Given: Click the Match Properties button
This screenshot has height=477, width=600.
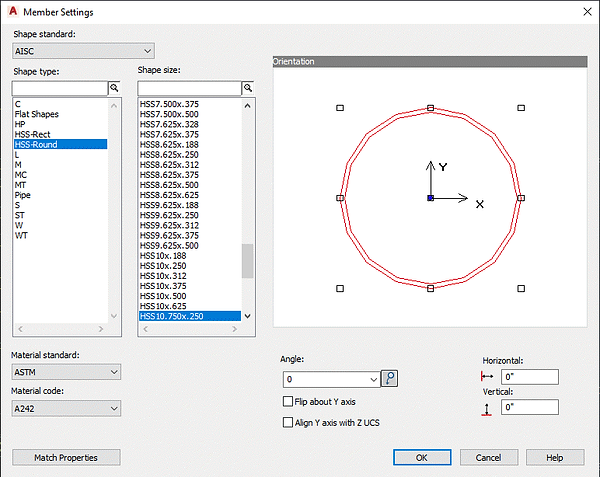Looking at the screenshot, I should click(66, 457).
